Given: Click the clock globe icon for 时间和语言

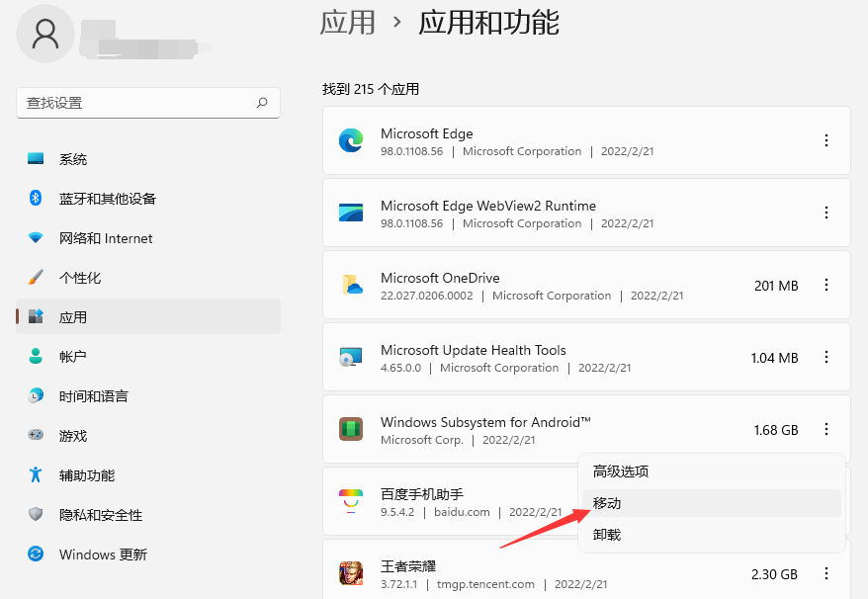Looking at the screenshot, I should [36, 395].
